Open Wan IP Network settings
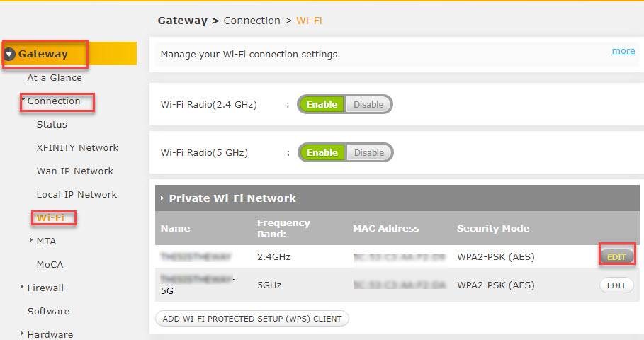This screenshot has height=340, width=644. (75, 171)
